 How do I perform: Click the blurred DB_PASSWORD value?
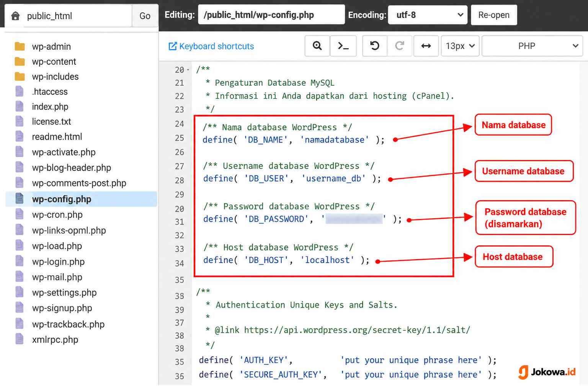click(354, 219)
